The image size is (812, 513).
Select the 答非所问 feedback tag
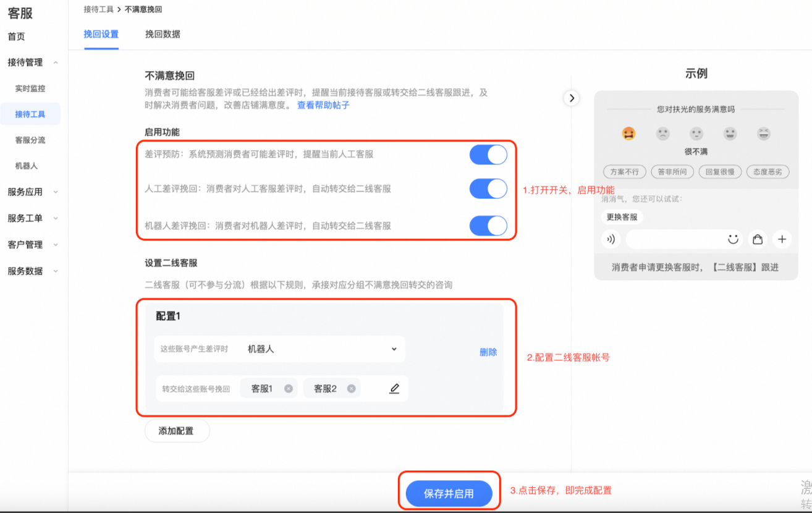pos(672,172)
